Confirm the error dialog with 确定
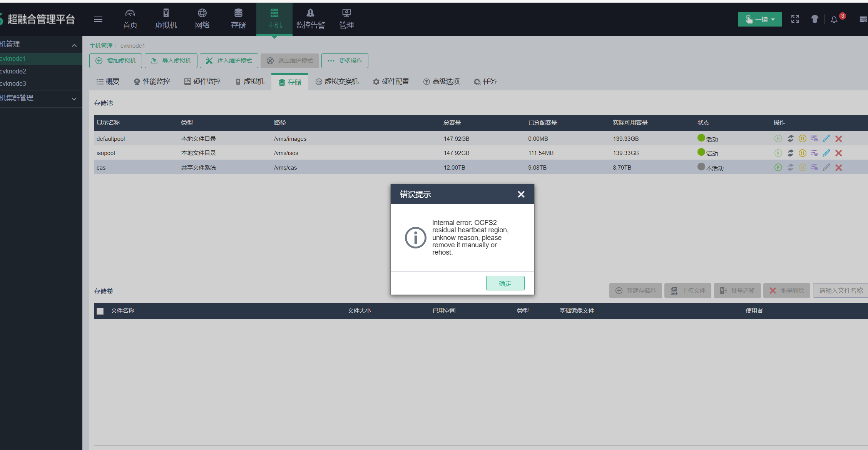Screen dimensions: 868x450 (505, 283)
